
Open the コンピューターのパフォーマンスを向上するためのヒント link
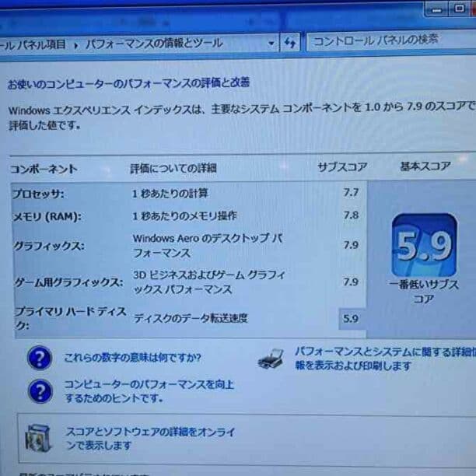coord(149,391)
